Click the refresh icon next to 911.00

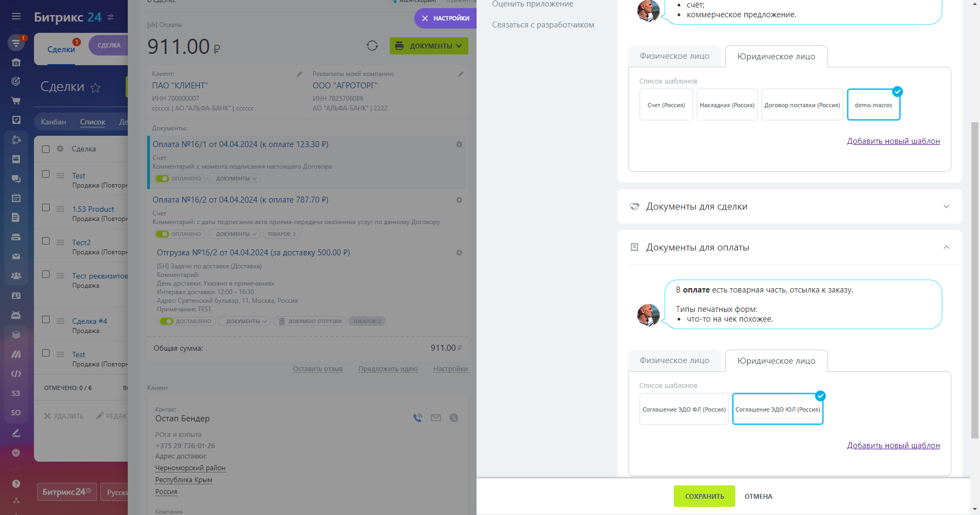[372, 46]
